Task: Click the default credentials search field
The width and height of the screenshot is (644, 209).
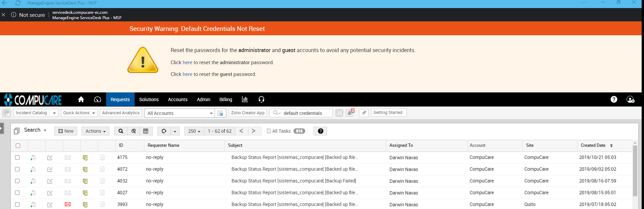Action: [x=307, y=113]
